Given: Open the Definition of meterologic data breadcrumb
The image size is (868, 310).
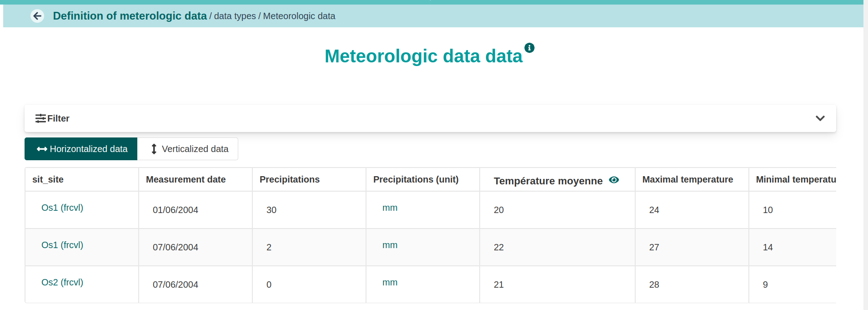Looking at the screenshot, I should [130, 16].
